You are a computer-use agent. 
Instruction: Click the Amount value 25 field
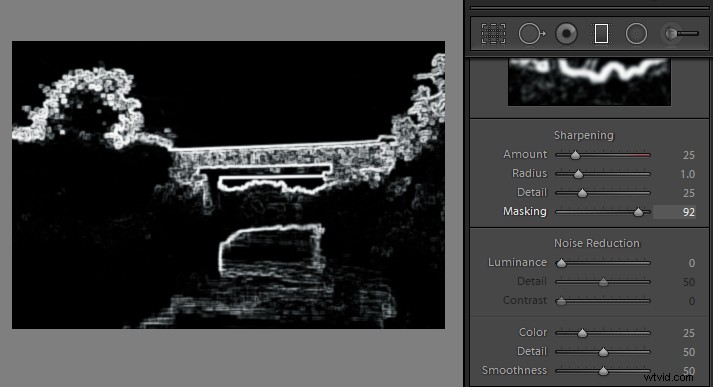[688, 155]
